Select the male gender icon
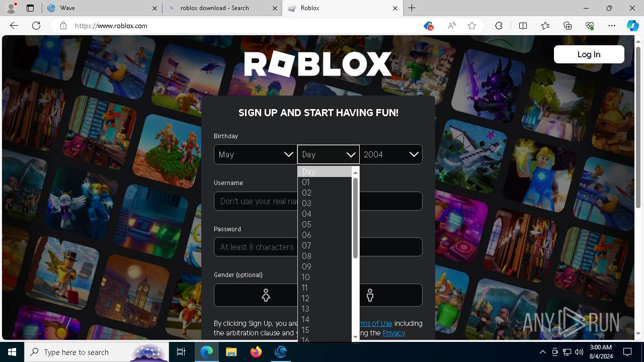 pos(370,295)
